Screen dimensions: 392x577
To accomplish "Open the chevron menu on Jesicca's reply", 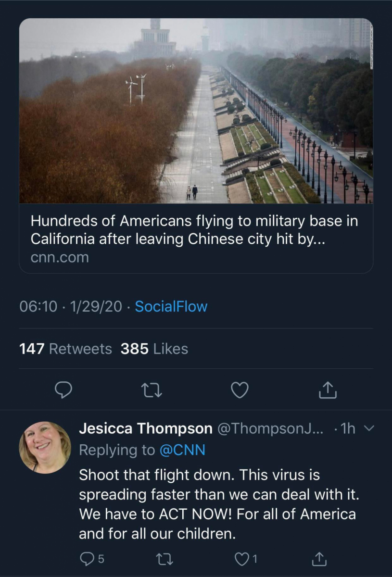I will [369, 428].
